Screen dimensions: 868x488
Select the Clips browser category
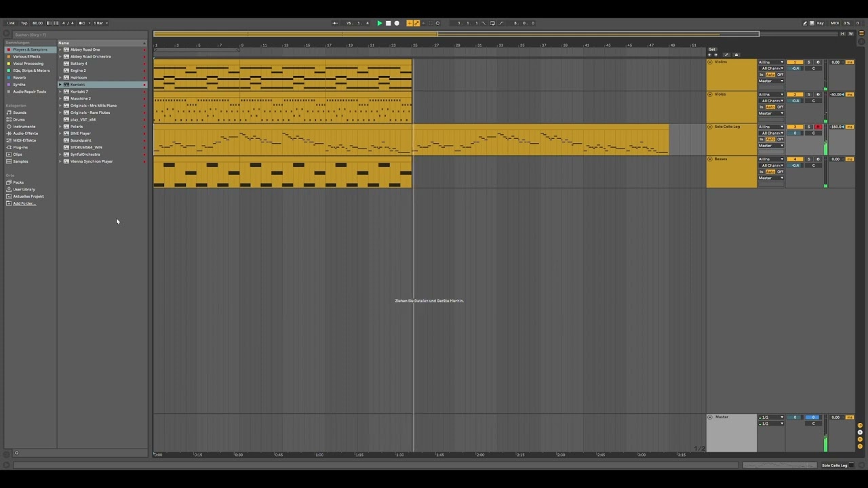pos(18,155)
